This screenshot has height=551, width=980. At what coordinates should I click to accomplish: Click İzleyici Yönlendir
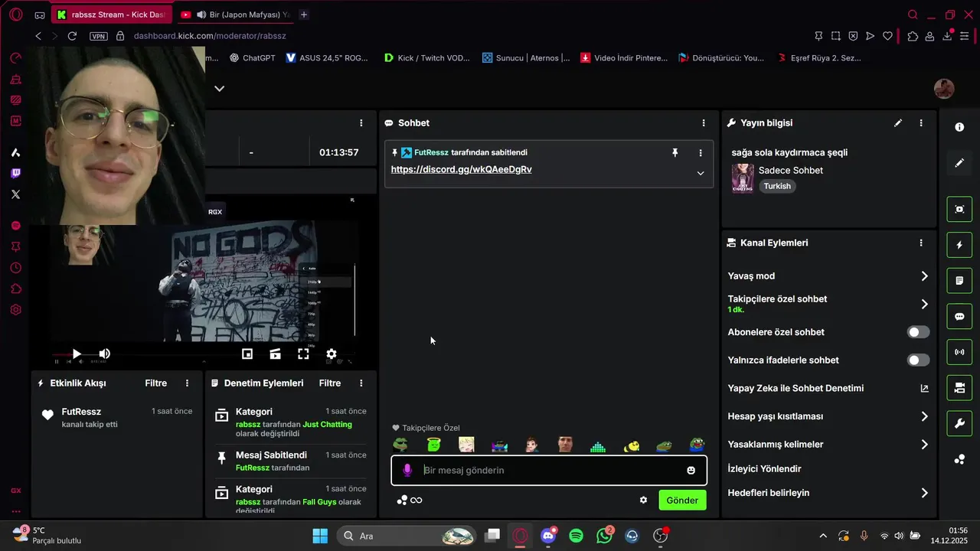(764, 468)
